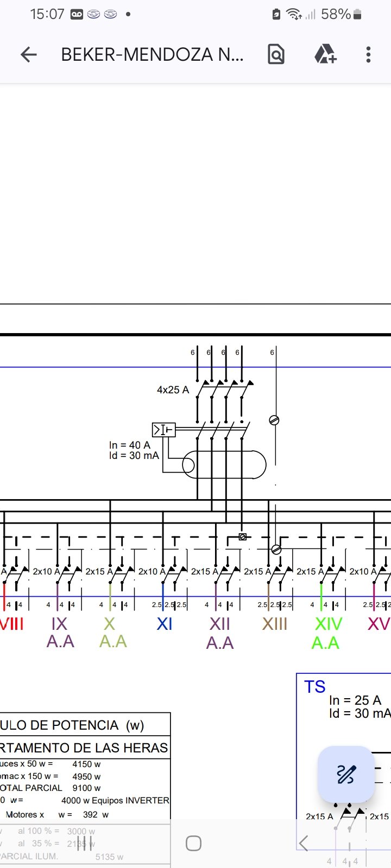
Task: Tap the green XIV circuit label
Action: click(x=328, y=624)
